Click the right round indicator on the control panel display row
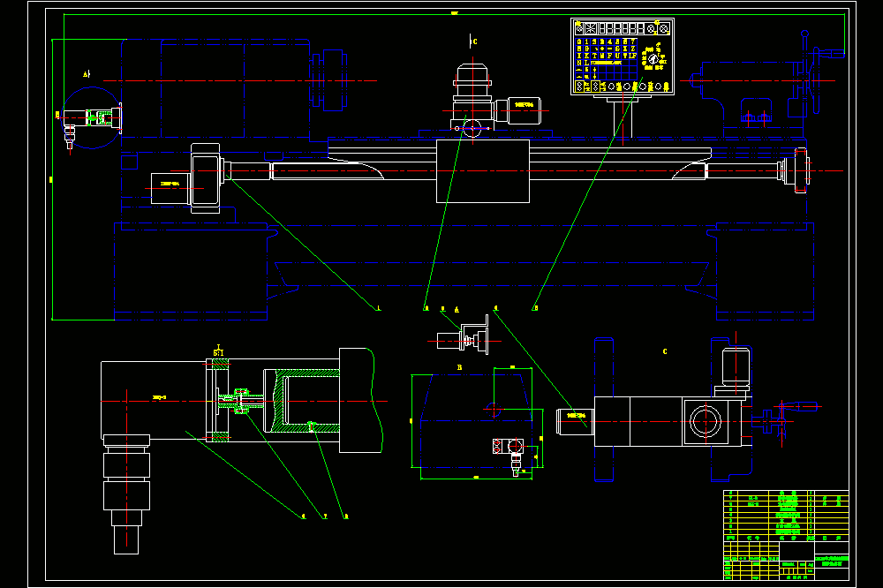 pos(665,27)
